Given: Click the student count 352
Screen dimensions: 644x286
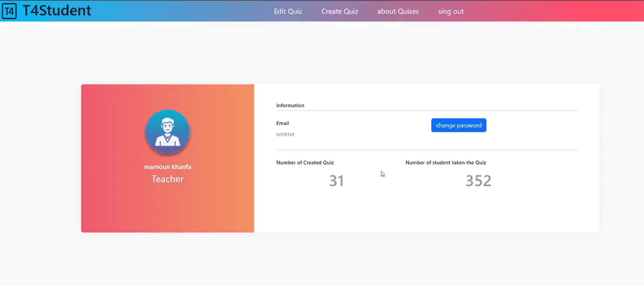Looking at the screenshot, I should coord(478,181).
